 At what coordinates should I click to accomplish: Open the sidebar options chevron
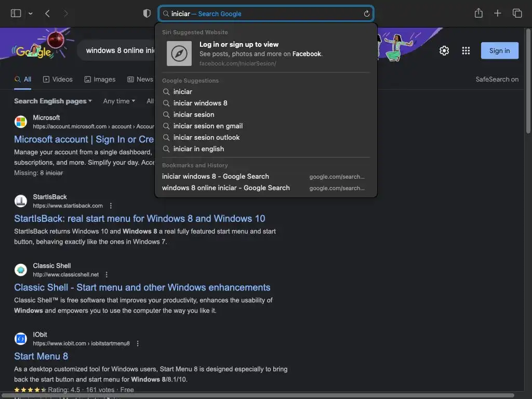(x=31, y=14)
